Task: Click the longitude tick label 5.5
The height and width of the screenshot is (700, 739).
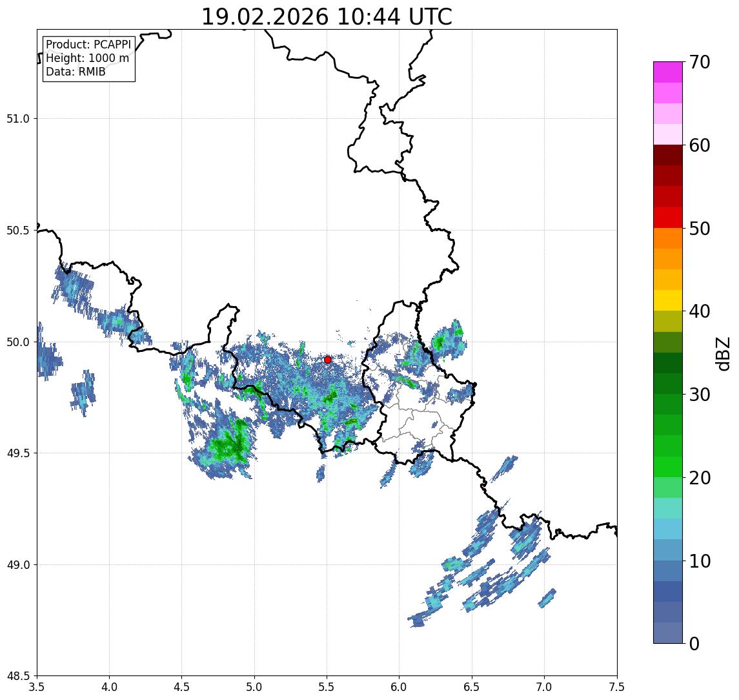Action: pyautogui.click(x=327, y=687)
